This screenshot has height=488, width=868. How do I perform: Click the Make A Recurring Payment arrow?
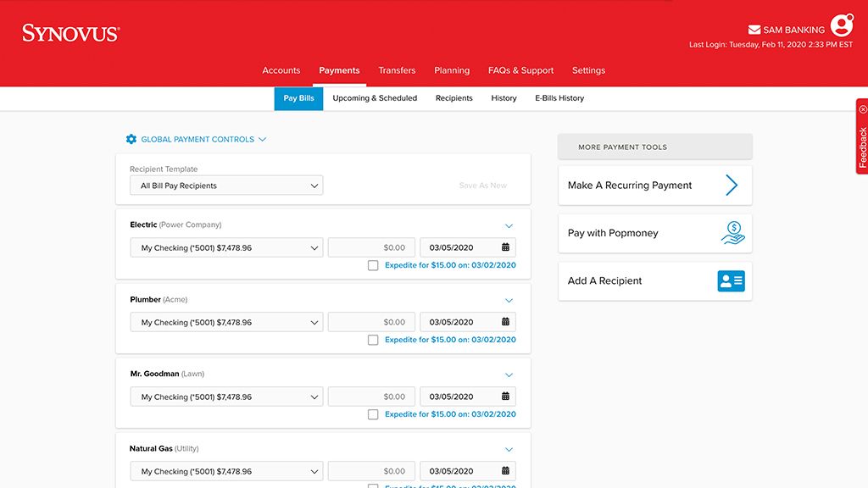(x=732, y=186)
